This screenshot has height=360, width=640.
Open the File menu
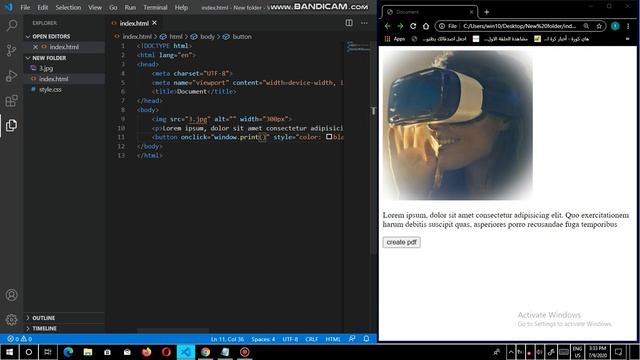pos(25,7)
